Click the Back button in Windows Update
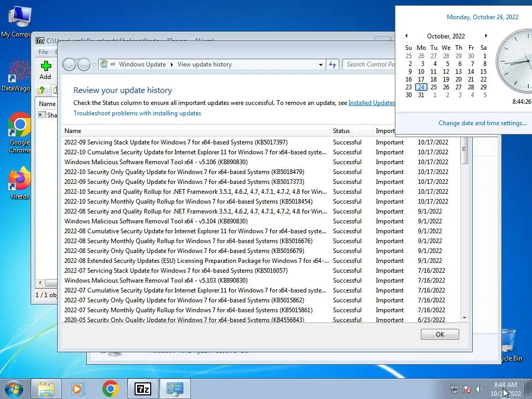The width and height of the screenshot is (532, 399). (70, 64)
